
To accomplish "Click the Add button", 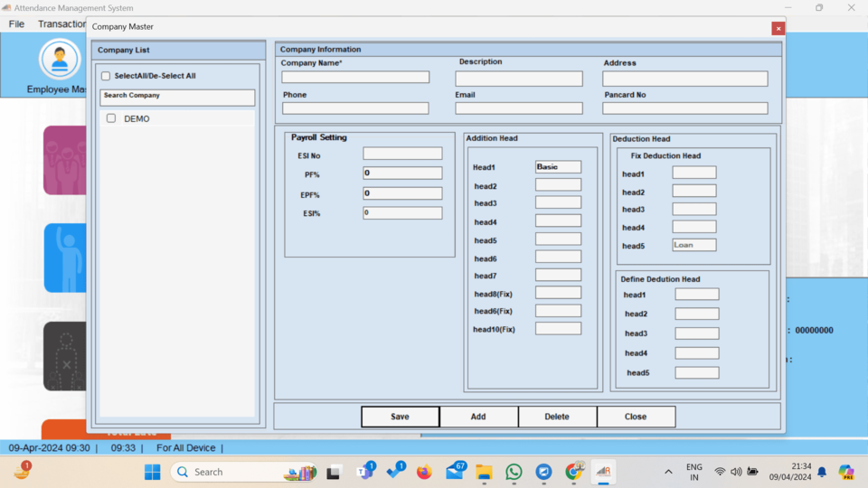I will pyautogui.click(x=479, y=417).
